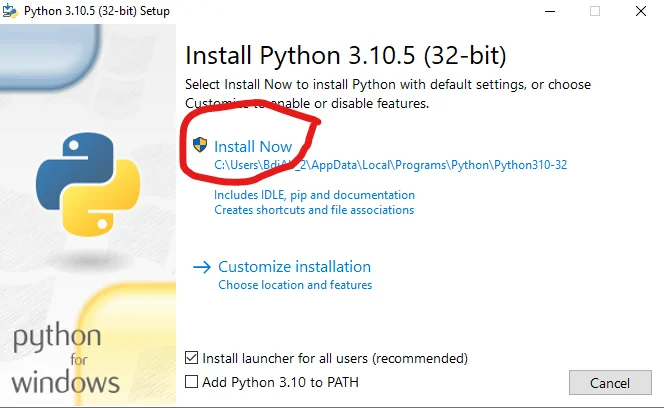This screenshot has height=408, width=664.
Task: Click the 'Choose location and features' subtitle
Action: click(295, 285)
